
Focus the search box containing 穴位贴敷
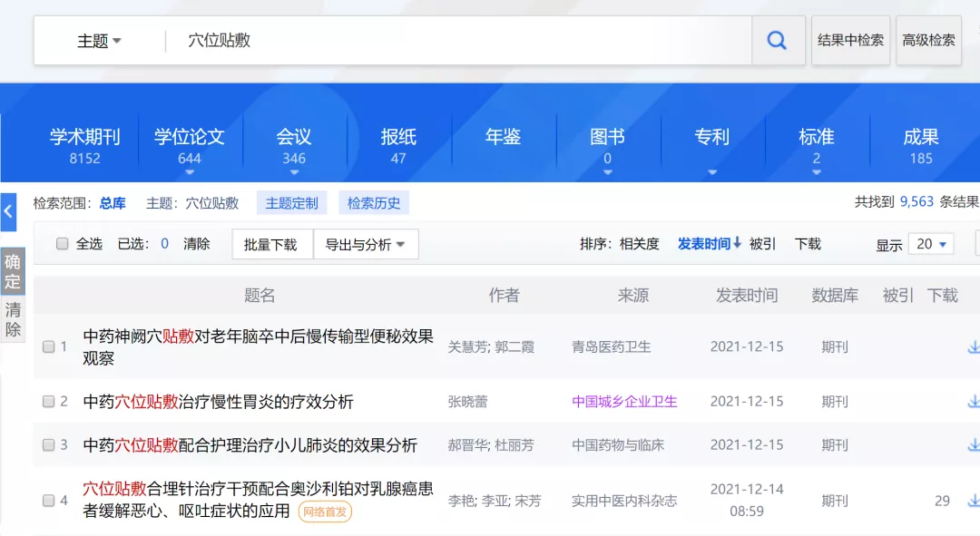(x=459, y=41)
